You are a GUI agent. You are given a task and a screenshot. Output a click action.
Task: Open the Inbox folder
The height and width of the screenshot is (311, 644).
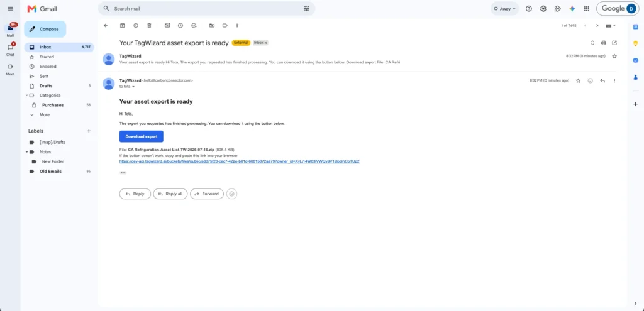pyautogui.click(x=59, y=47)
